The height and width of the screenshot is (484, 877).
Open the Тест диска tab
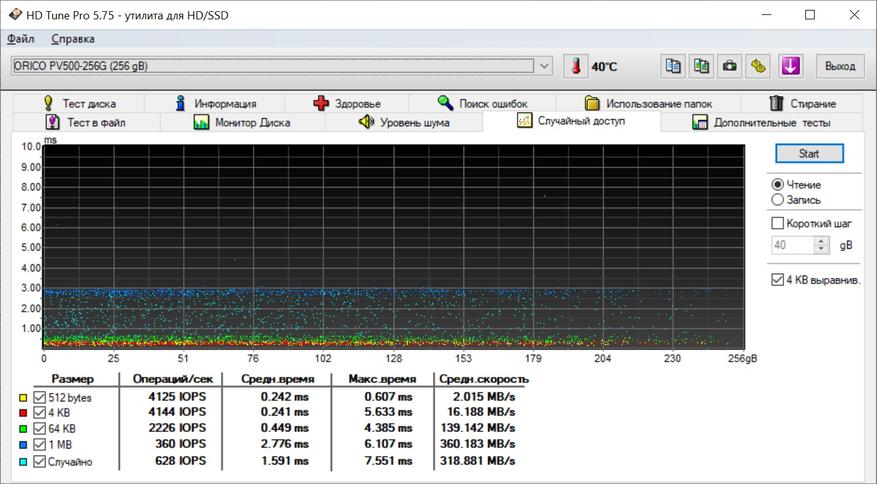click(79, 104)
